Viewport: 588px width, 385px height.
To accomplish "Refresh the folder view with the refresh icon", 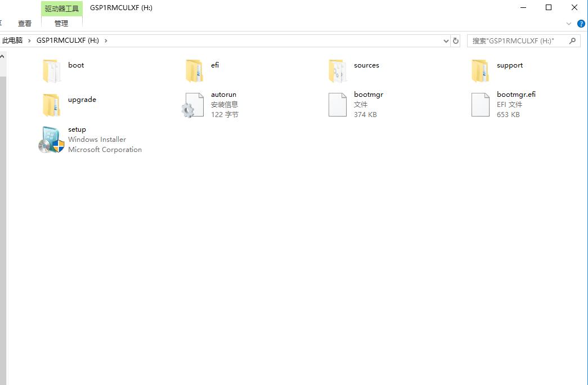I will (x=455, y=40).
